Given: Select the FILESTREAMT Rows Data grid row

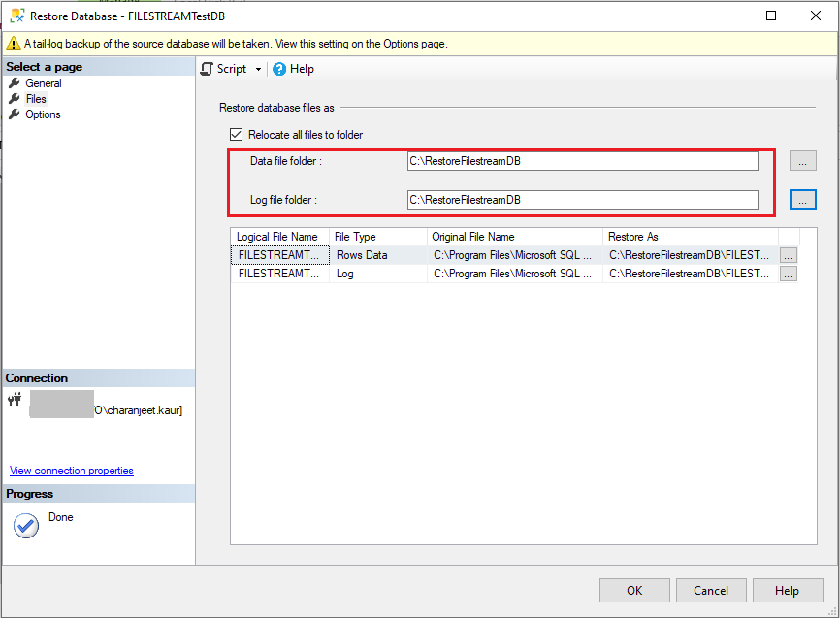Looking at the screenshot, I should pyautogui.click(x=388, y=254).
